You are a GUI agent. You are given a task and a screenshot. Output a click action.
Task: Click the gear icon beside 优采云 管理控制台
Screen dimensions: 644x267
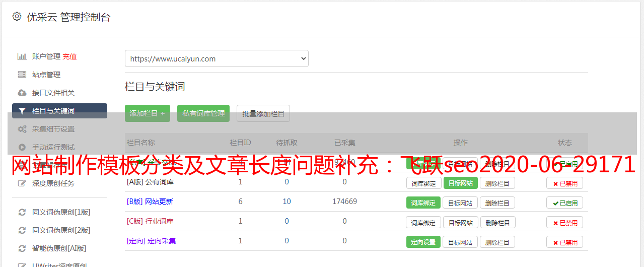(x=17, y=17)
